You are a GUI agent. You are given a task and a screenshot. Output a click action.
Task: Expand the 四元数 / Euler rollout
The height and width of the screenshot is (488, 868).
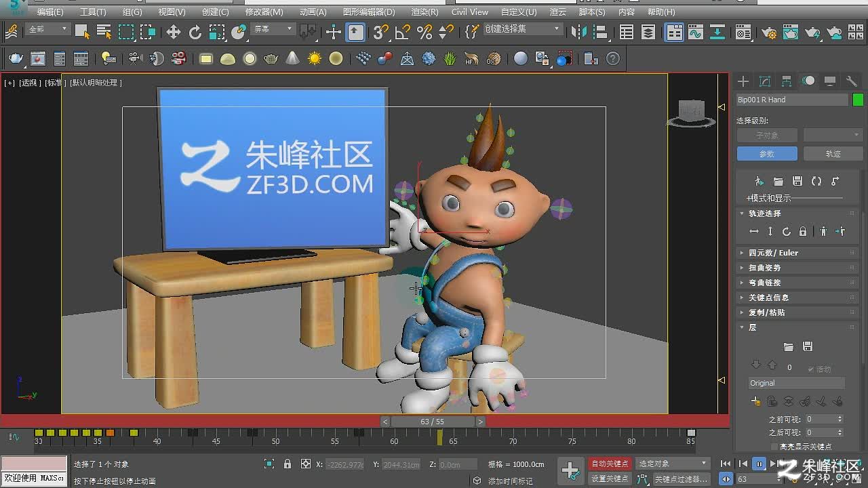tap(798, 252)
